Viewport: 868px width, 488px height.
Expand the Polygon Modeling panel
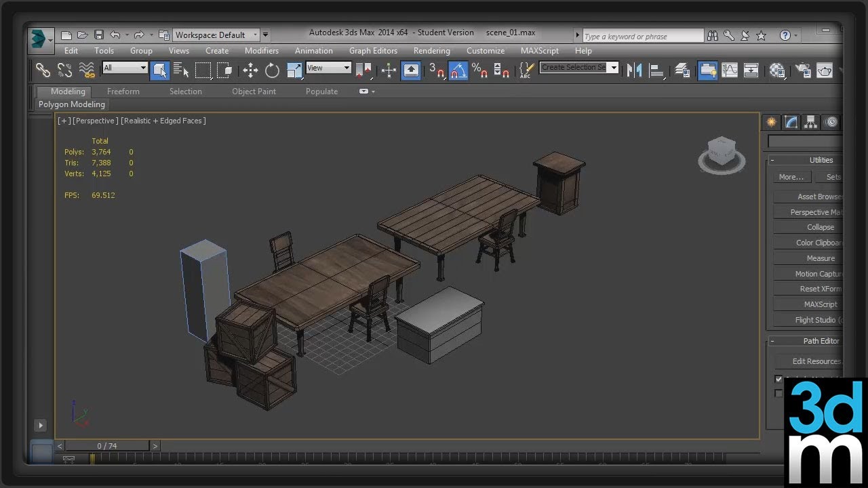pyautogui.click(x=72, y=104)
